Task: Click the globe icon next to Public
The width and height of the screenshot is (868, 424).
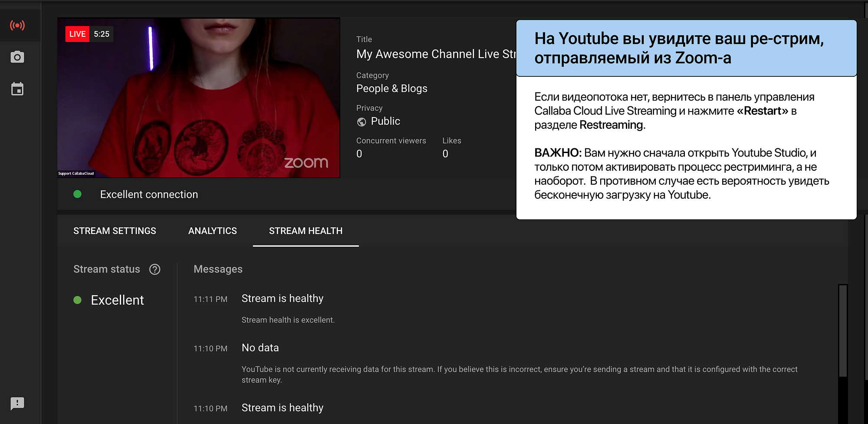Action: pos(362,122)
